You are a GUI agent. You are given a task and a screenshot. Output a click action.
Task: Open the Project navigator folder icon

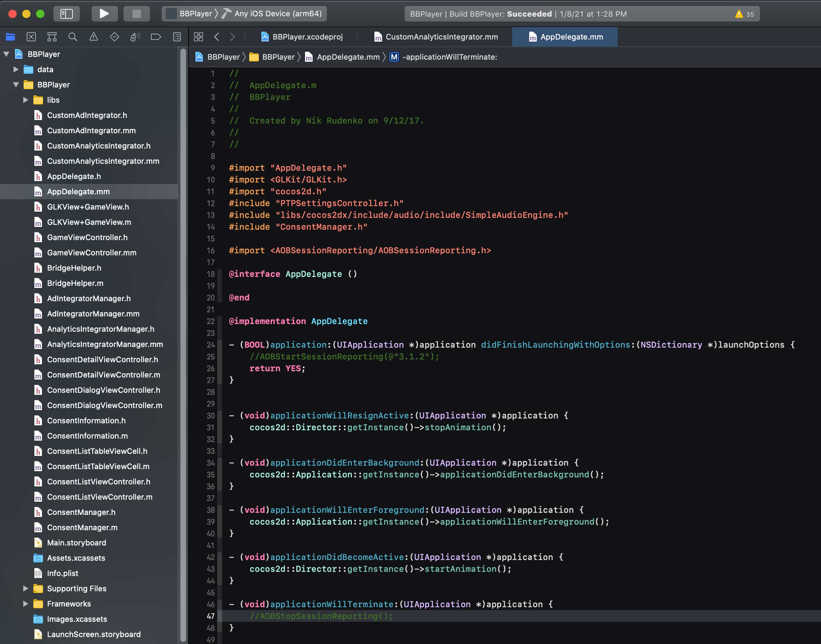pyautogui.click(x=10, y=36)
